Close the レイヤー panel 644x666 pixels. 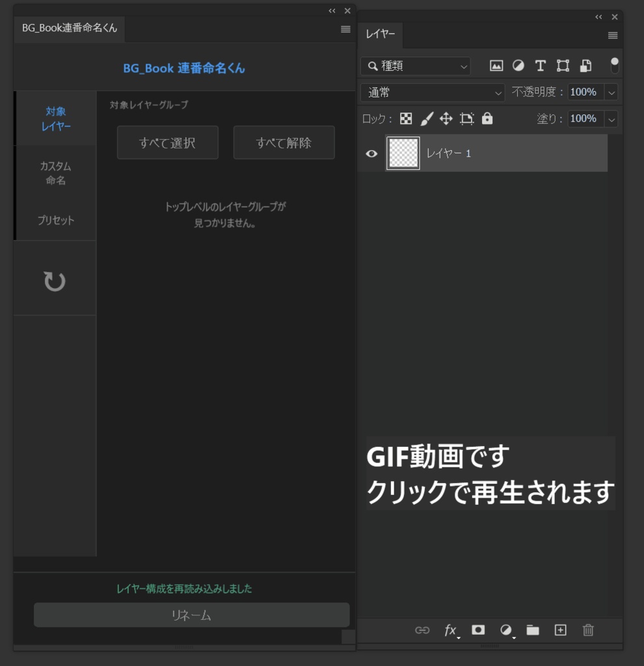(x=614, y=17)
